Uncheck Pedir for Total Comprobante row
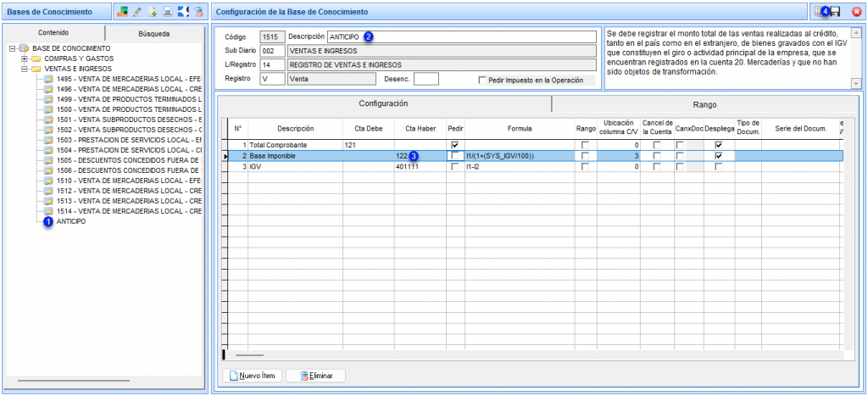This screenshot has height=396, width=868. tap(455, 144)
